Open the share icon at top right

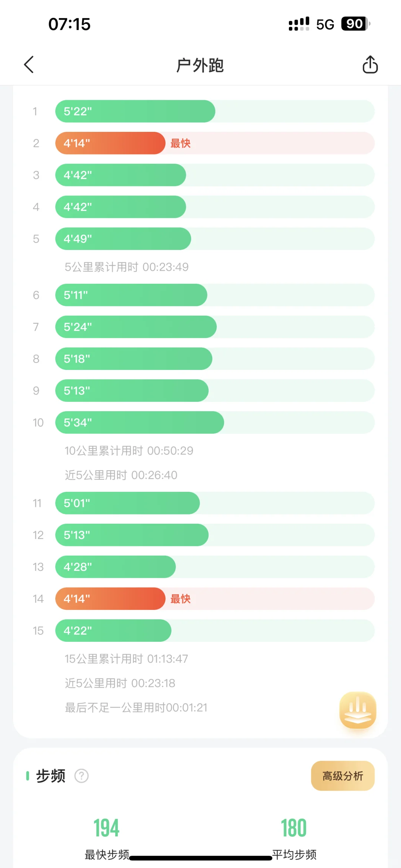tap(370, 65)
